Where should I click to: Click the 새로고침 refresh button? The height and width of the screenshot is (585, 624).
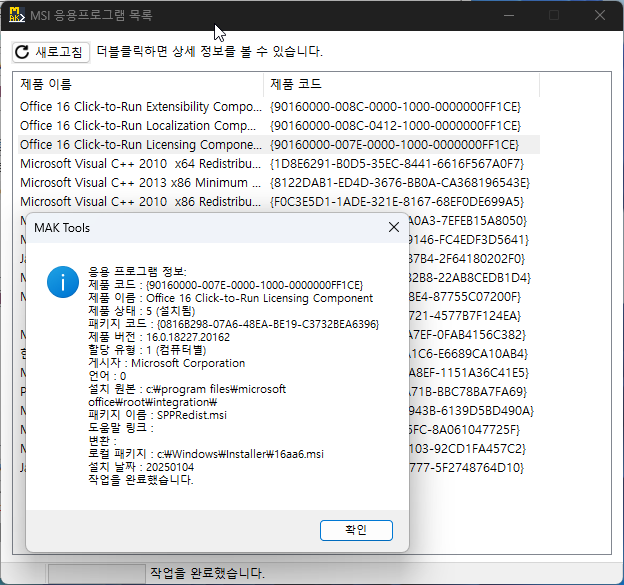(x=51, y=52)
